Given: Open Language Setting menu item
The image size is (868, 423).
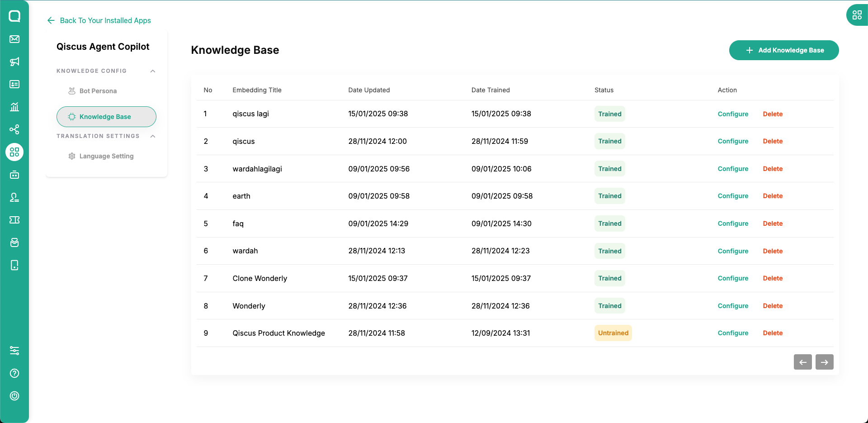Looking at the screenshot, I should click(106, 156).
